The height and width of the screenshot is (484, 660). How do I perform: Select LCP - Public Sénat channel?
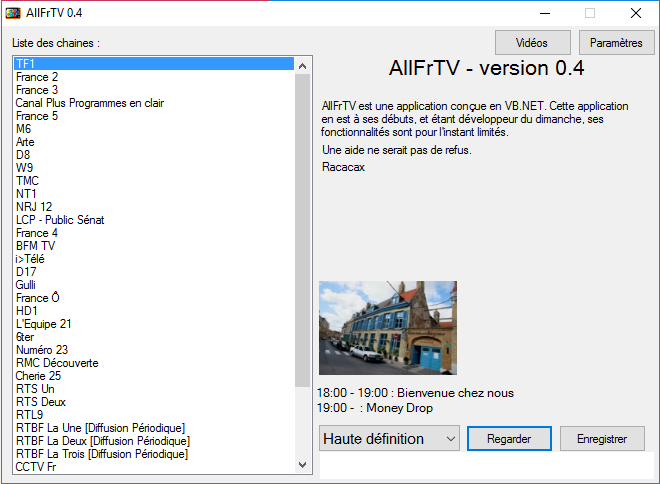click(154, 220)
